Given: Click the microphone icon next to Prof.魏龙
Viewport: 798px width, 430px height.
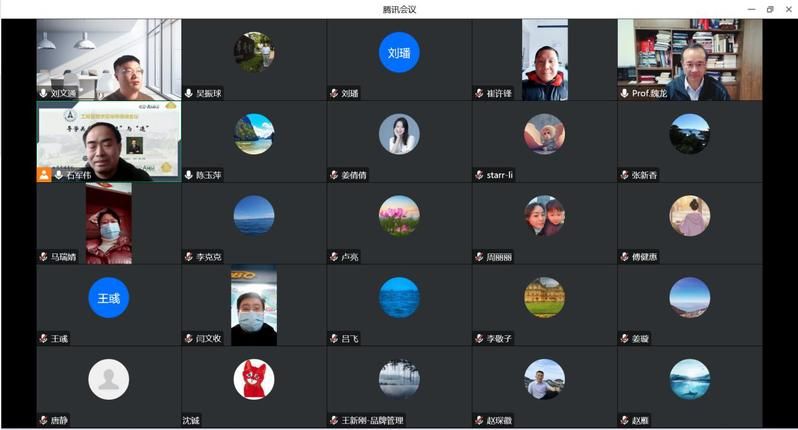Looking at the screenshot, I should click(x=624, y=93).
